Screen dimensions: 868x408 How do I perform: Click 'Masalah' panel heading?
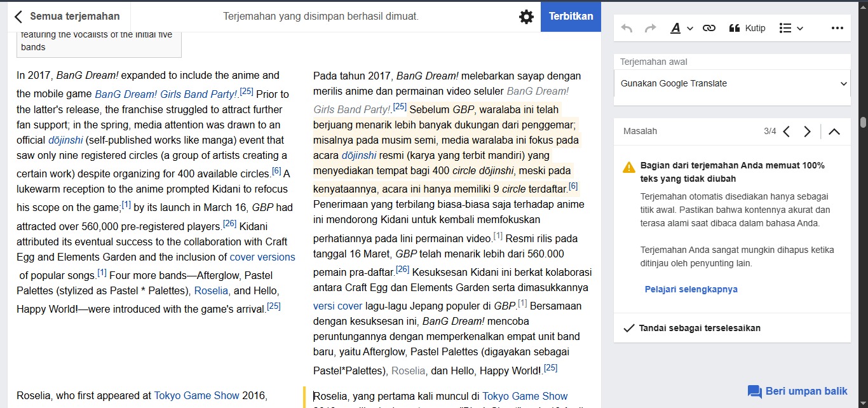(640, 131)
